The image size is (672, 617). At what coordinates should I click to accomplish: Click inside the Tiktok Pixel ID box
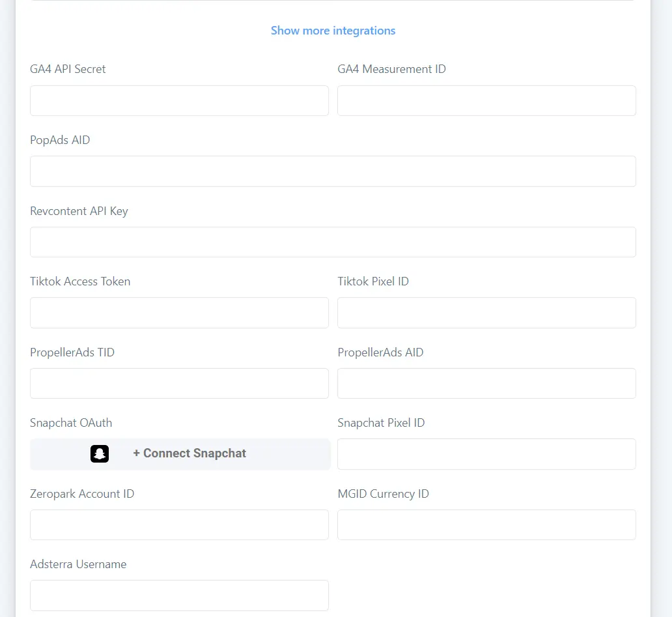[486, 313]
